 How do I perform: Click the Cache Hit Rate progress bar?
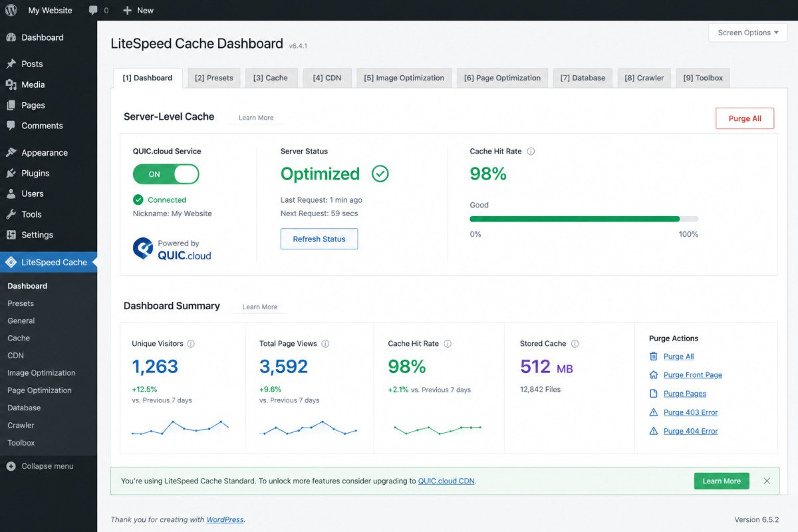coord(584,219)
